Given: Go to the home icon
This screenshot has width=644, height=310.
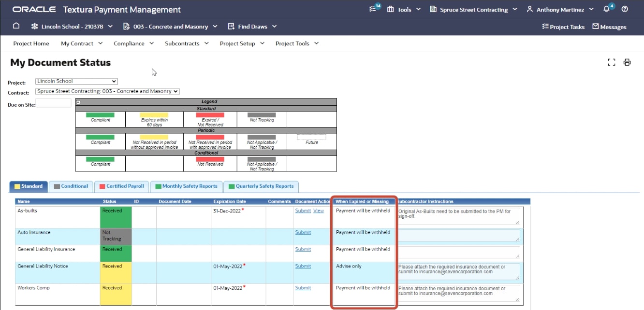Looking at the screenshot, I should 16,26.
